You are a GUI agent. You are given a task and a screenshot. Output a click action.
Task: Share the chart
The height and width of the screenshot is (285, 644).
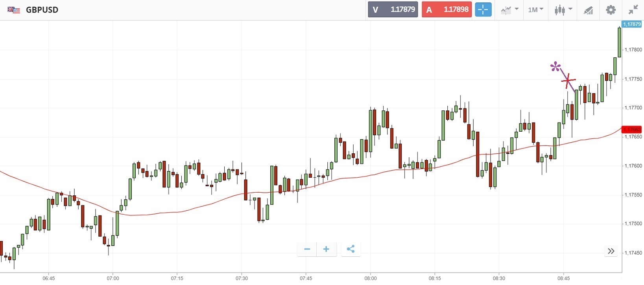[x=351, y=249]
